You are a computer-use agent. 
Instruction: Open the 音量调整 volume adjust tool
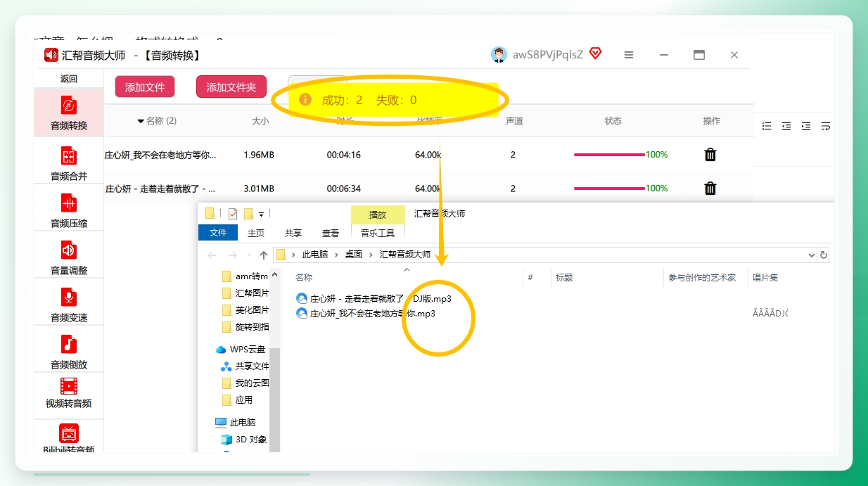click(x=69, y=257)
